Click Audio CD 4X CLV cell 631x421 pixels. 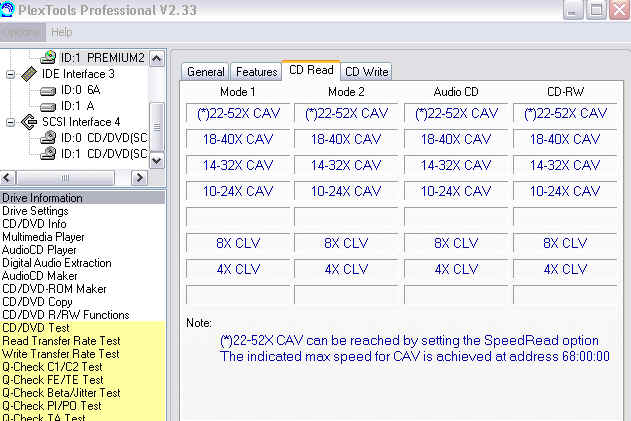click(456, 269)
